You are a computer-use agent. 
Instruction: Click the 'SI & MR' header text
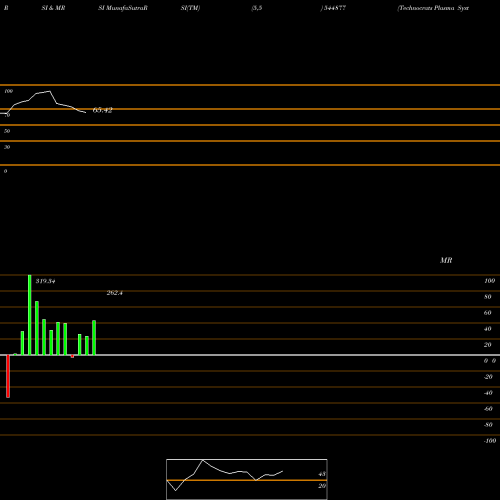point(53,8)
